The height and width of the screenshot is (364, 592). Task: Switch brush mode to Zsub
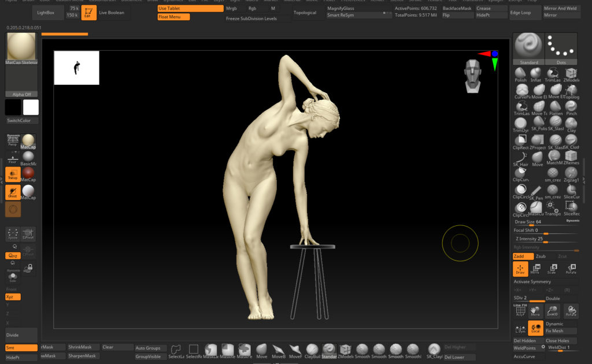541,256
